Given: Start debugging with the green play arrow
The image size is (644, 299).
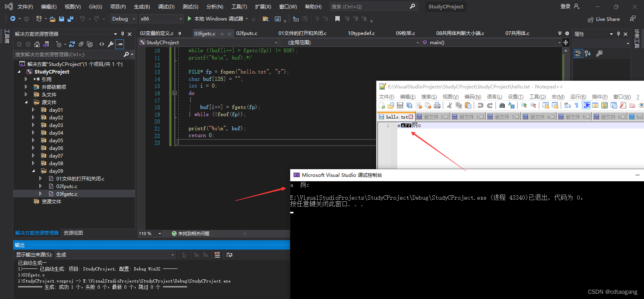Looking at the screenshot, I should pyautogui.click(x=190, y=19).
